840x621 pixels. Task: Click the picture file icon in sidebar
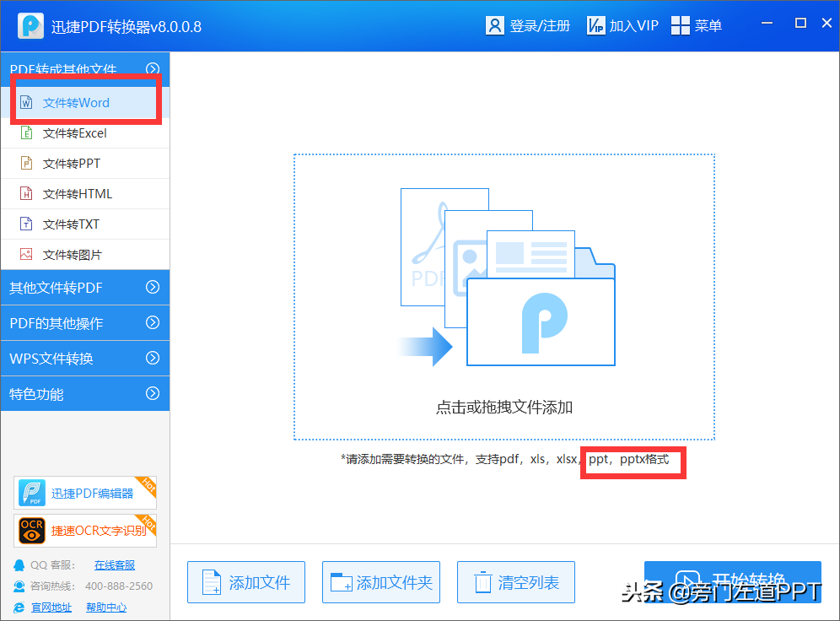pos(26,254)
